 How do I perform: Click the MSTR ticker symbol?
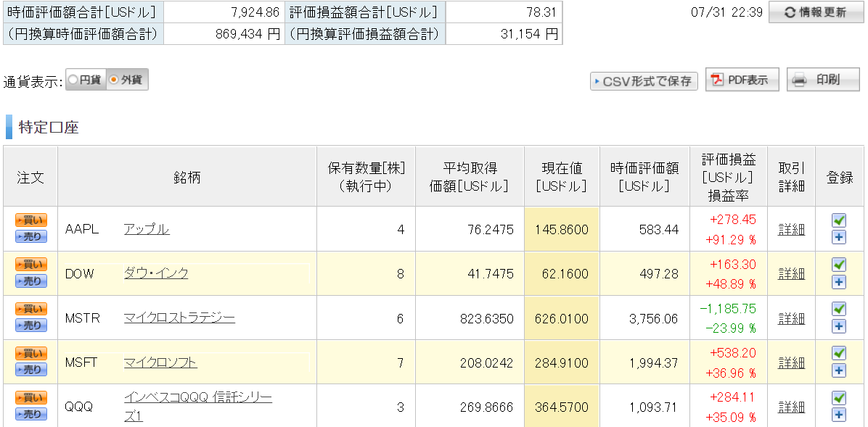(83, 318)
